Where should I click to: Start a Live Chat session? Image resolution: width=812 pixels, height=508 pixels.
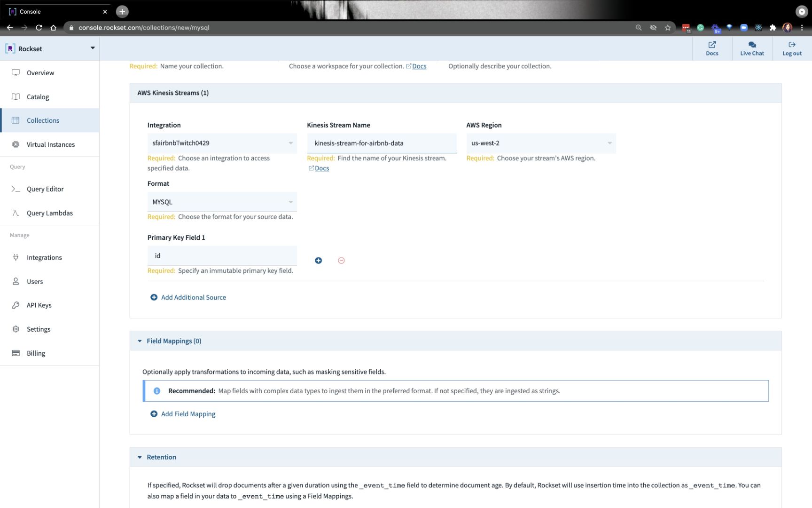(752, 48)
